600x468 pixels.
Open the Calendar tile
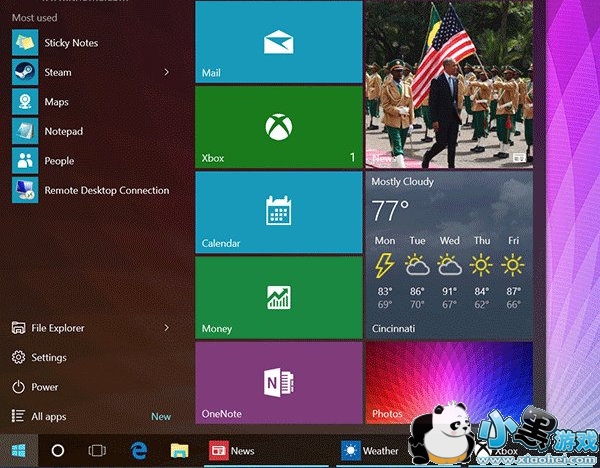pos(277,212)
